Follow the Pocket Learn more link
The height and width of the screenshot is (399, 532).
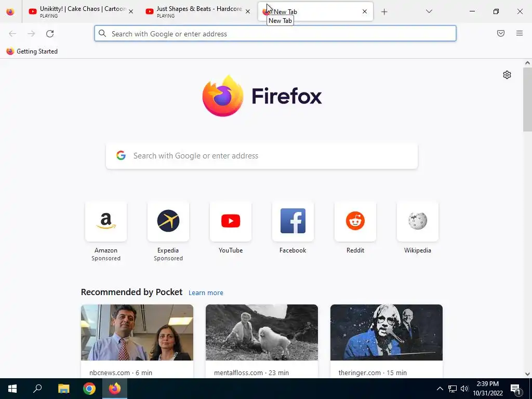(x=206, y=293)
